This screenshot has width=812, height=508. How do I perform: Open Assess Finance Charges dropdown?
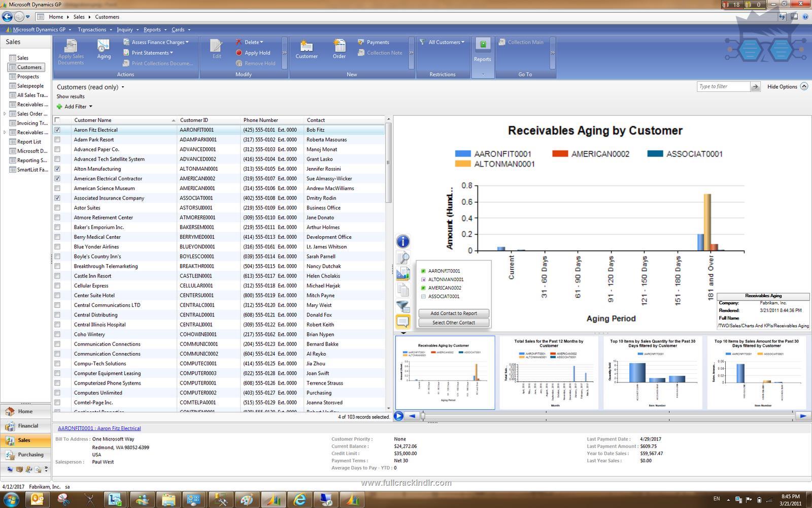pyautogui.click(x=156, y=42)
